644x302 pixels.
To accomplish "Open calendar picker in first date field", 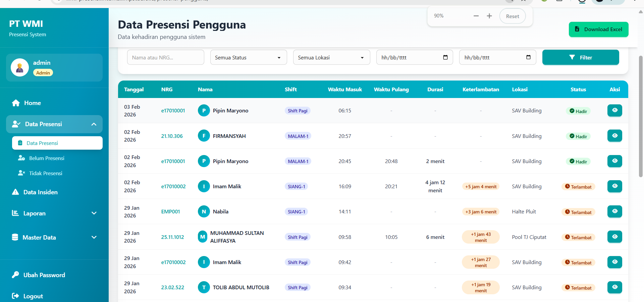I will tap(445, 57).
